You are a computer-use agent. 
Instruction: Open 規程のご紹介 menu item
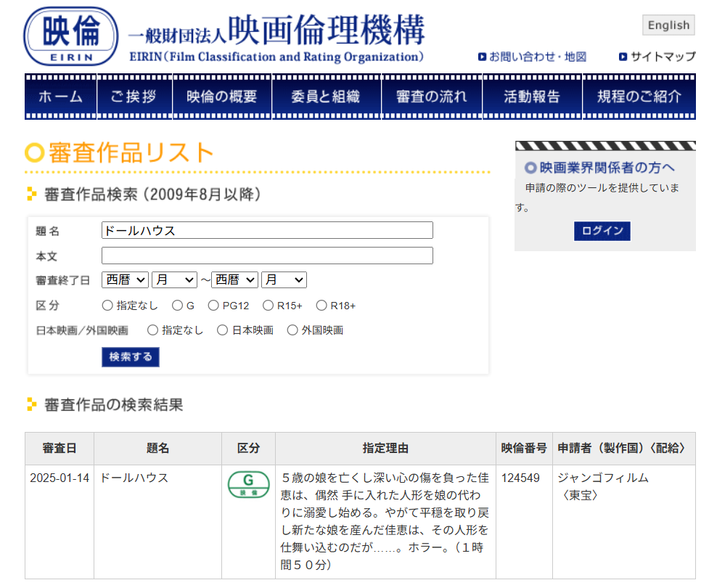point(639,97)
